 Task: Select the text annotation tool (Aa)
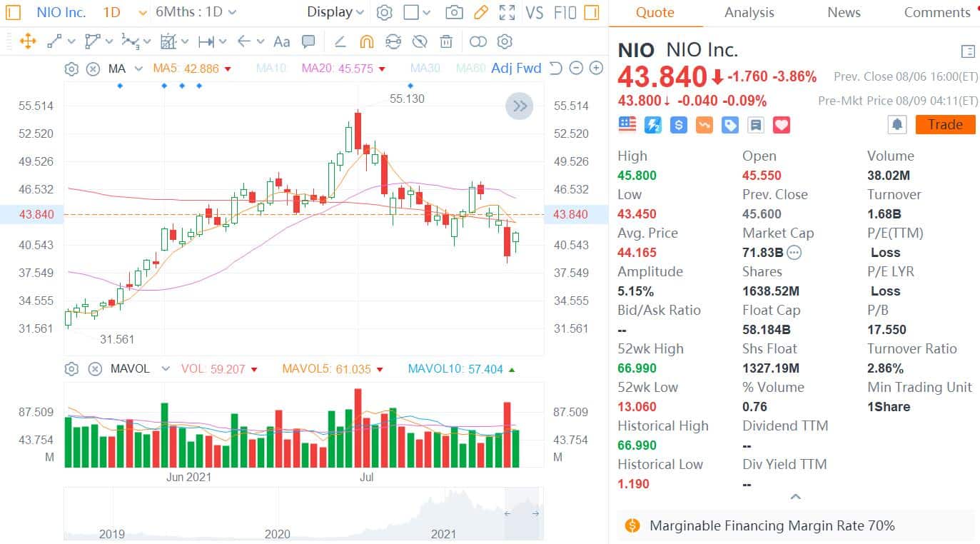click(281, 41)
